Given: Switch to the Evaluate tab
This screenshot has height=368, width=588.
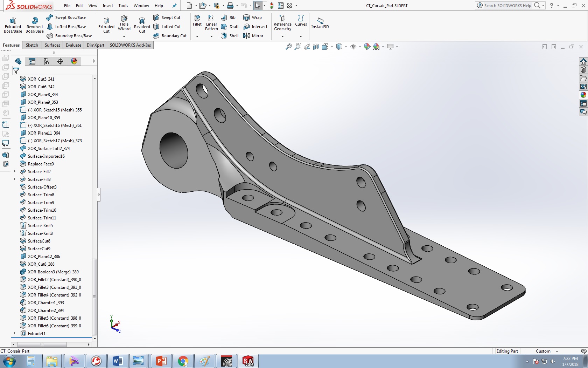Looking at the screenshot, I should click(x=73, y=45).
